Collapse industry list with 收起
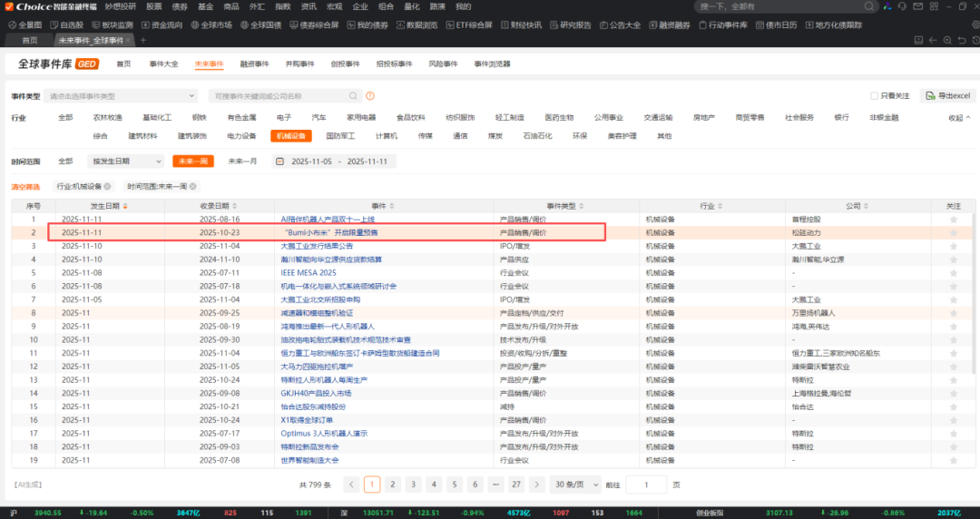Screen dimensions: 980x519 pyautogui.click(x=958, y=118)
